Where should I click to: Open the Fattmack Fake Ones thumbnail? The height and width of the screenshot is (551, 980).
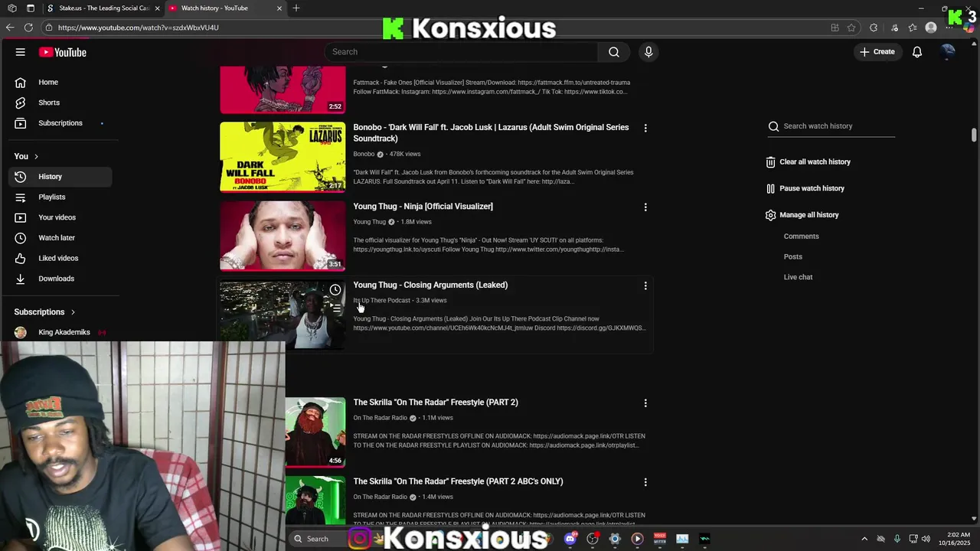pos(283,89)
